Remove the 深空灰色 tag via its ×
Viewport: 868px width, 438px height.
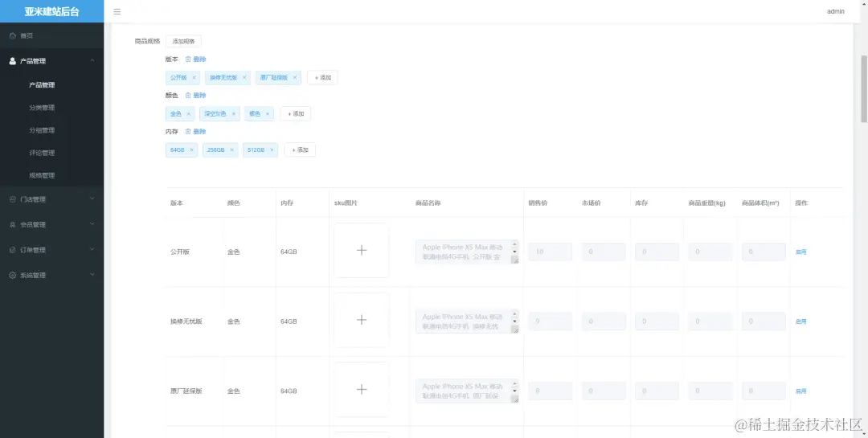pyautogui.click(x=234, y=114)
